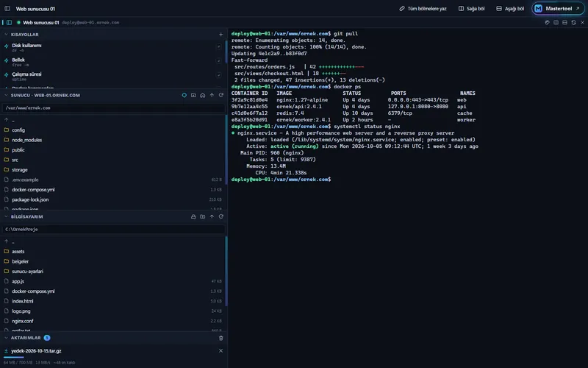
Task: Toggle the sidebar icon in title bar
Action: click(x=7, y=8)
